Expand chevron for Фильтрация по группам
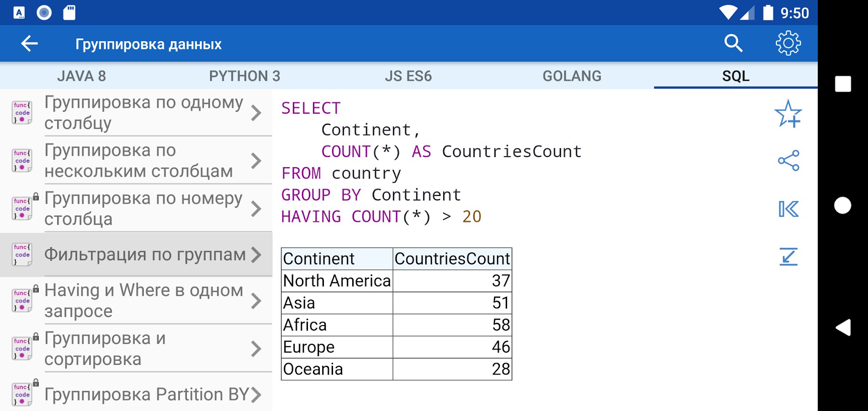The width and height of the screenshot is (868, 411). point(256,254)
